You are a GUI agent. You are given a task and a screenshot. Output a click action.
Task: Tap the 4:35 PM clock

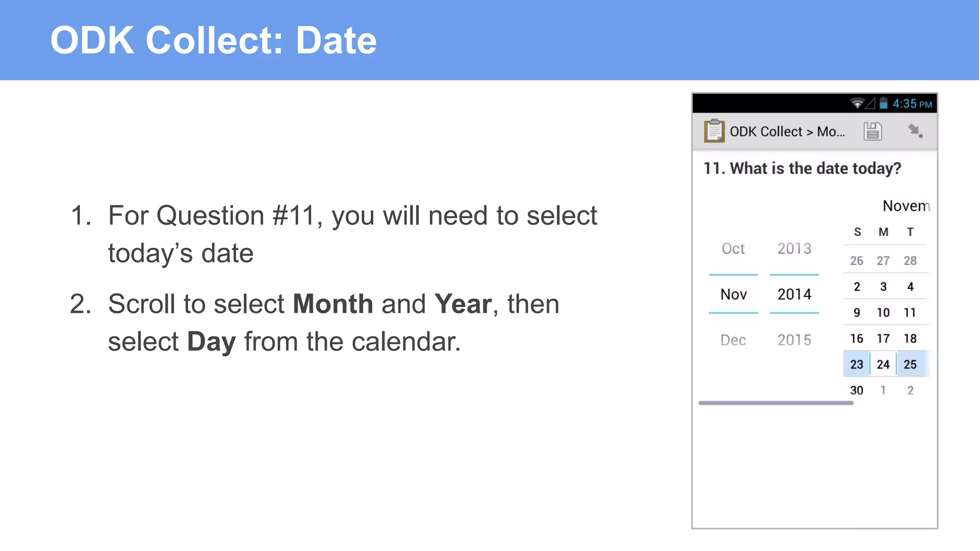[x=912, y=104]
